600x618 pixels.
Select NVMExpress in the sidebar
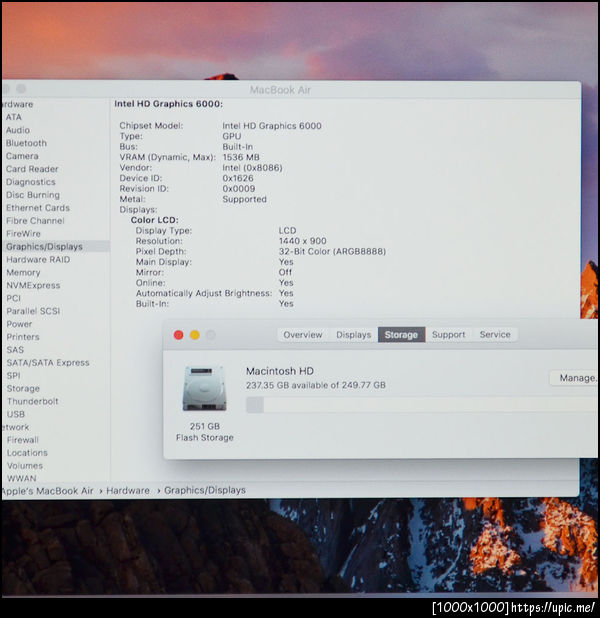[x=33, y=285]
